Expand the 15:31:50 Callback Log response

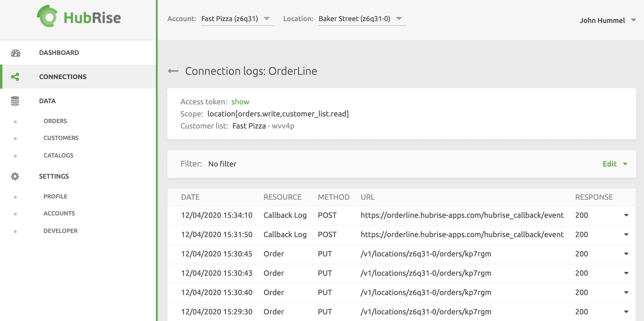626,234
